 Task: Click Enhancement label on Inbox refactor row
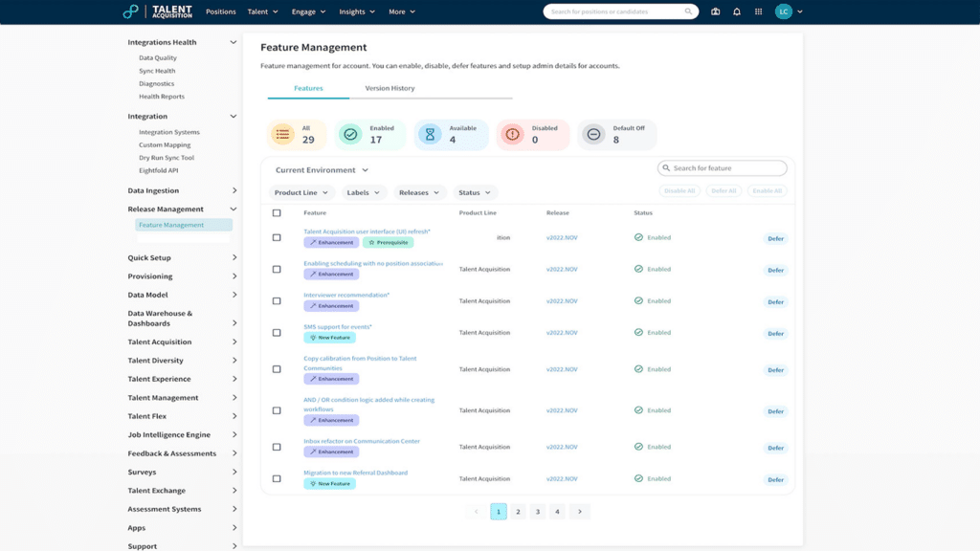331,452
